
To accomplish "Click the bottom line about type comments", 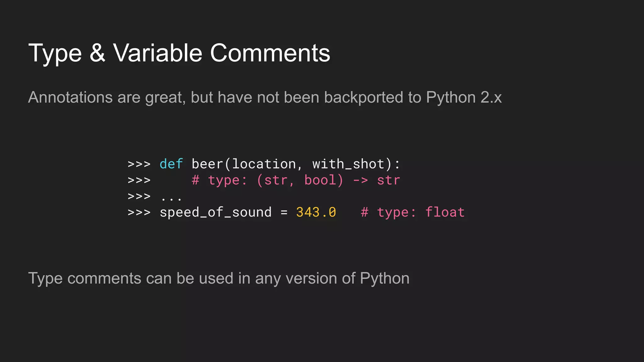I will click(x=219, y=278).
